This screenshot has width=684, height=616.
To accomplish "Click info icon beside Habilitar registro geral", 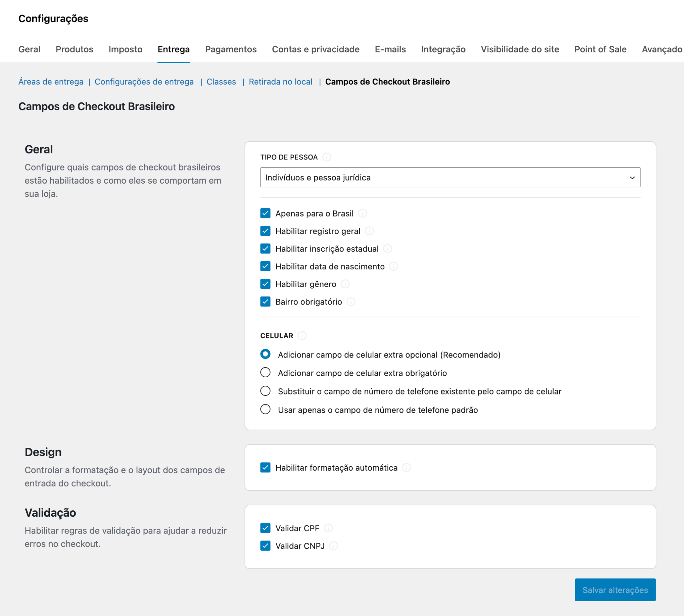I will tap(369, 231).
